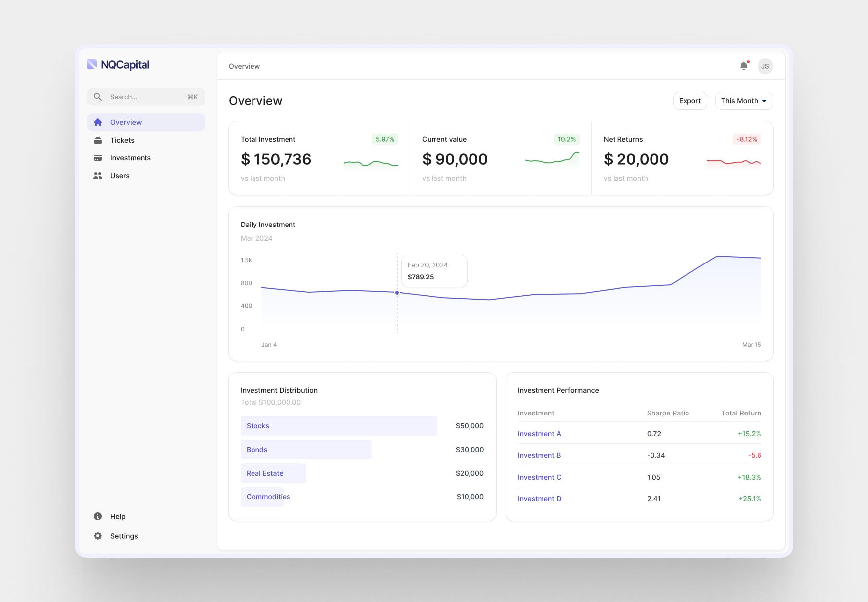Viewport: 868px width, 602px height.
Task: Click the Stocks distribution bar
Action: [339, 426]
